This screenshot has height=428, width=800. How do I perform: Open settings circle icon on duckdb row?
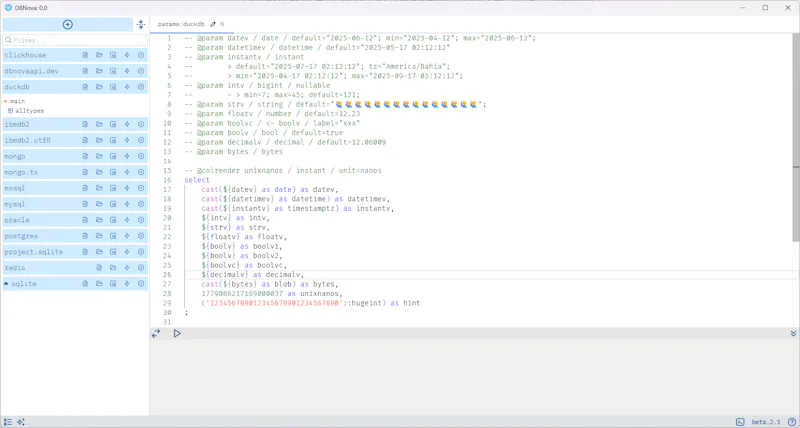tap(141, 87)
